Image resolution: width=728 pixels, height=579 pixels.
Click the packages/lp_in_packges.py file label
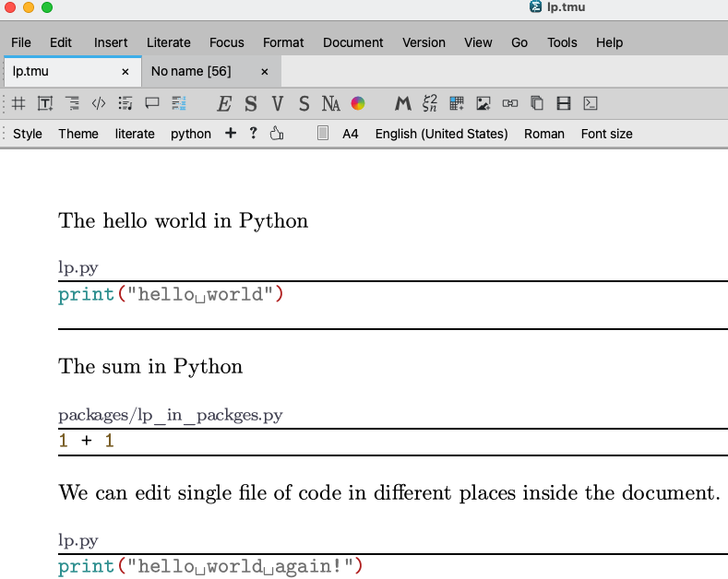click(171, 415)
